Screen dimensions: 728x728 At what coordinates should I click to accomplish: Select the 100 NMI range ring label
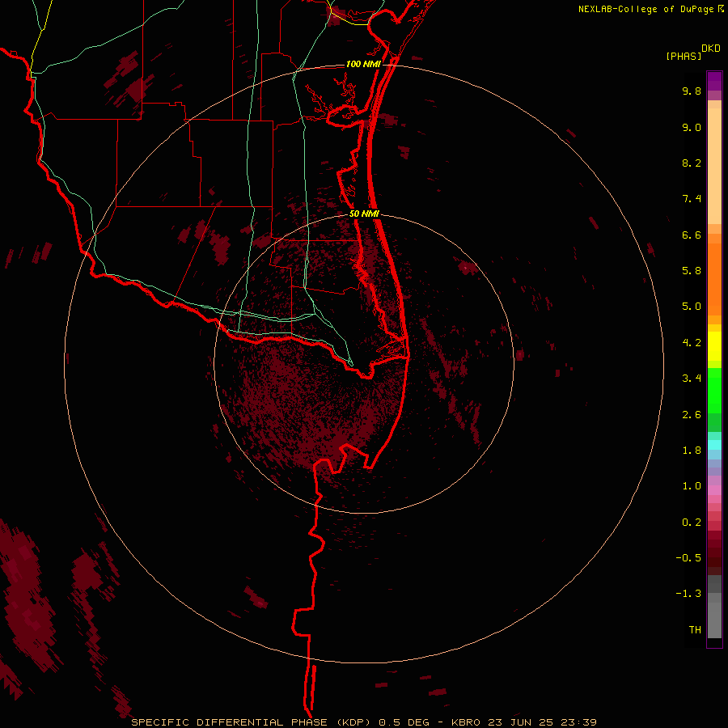coord(363,64)
